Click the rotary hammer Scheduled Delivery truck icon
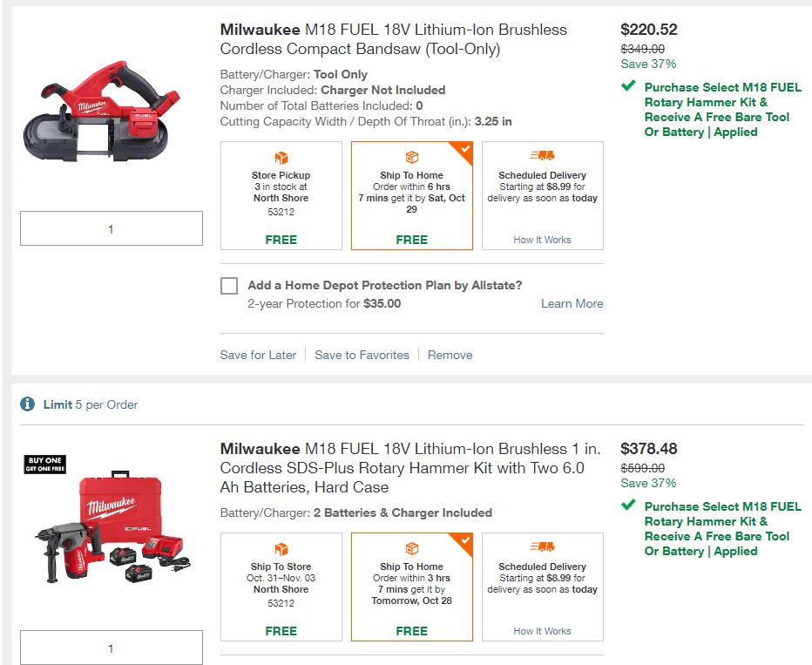Screen dimensions: 812x665 pos(542,546)
